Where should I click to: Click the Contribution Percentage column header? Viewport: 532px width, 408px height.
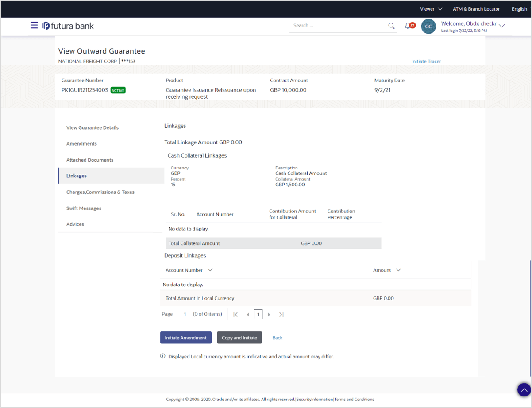click(x=341, y=214)
